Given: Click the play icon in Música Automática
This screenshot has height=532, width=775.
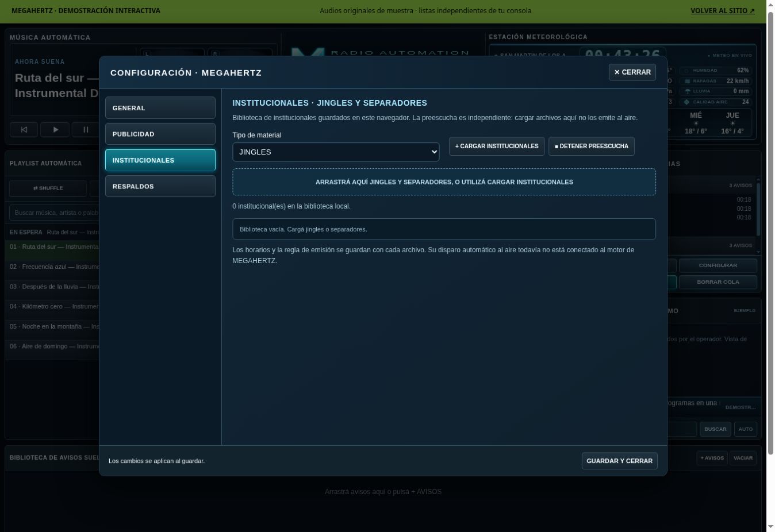Looking at the screenshot, I should pyautogui.click(x=55, y=130).
